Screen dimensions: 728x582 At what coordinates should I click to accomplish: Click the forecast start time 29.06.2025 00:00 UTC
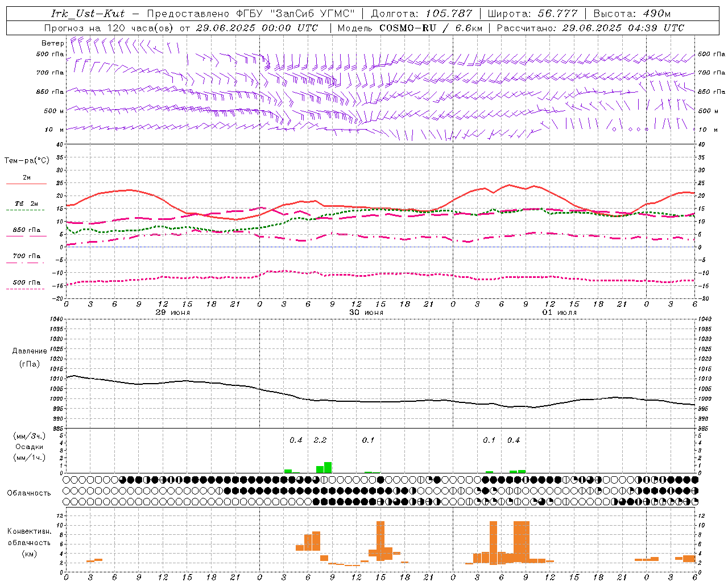coord(257,28)
